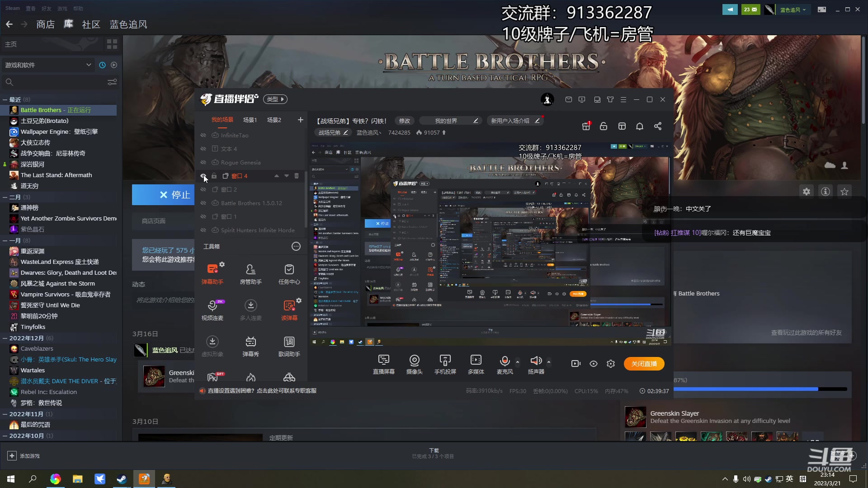
Task: Collapse the 二月 group in Steam library
Action: [x=5, y=197]
